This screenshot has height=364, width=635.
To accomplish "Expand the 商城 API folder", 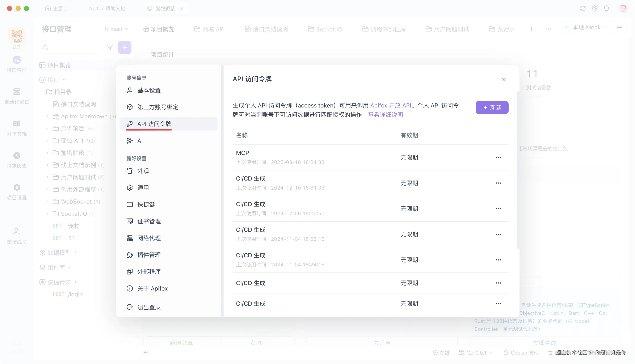I will 47,140.
